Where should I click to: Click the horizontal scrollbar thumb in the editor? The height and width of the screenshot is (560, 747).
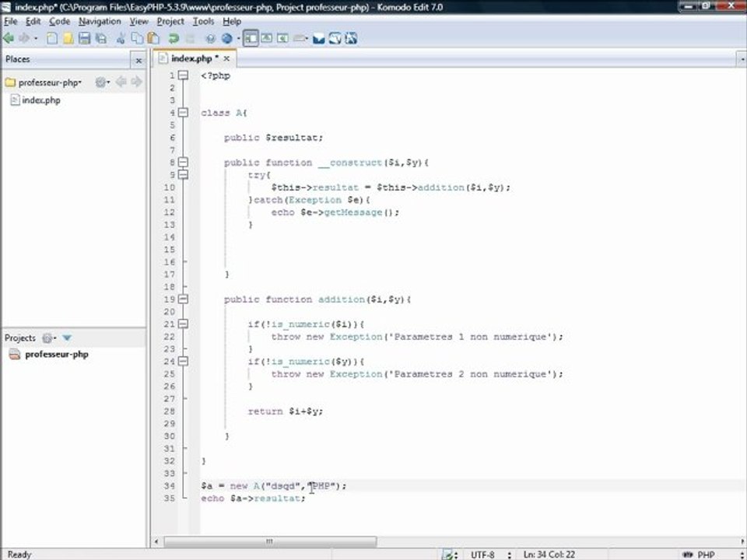pyautogui.click(x=270, y=541)
